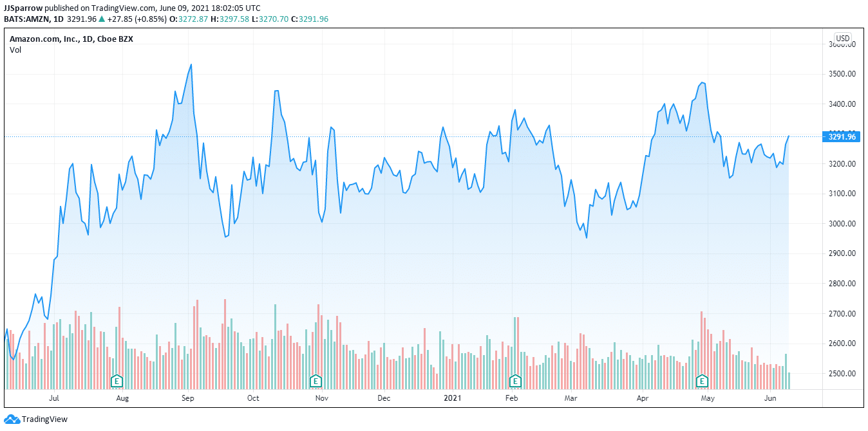Click the 2500.00 price axis label
868x431 pixels.
tap(842, 374)
